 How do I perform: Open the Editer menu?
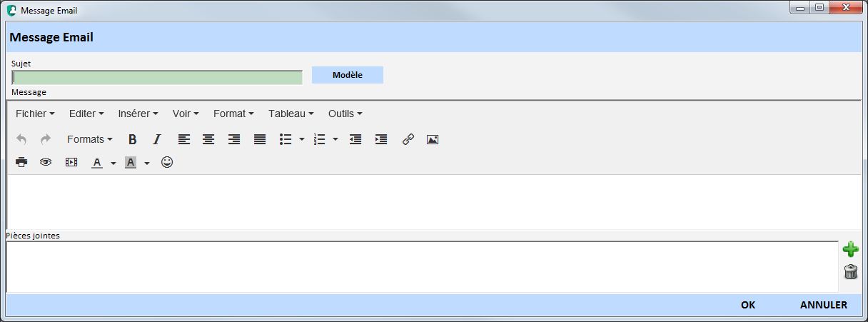click(x=86, y=114)
